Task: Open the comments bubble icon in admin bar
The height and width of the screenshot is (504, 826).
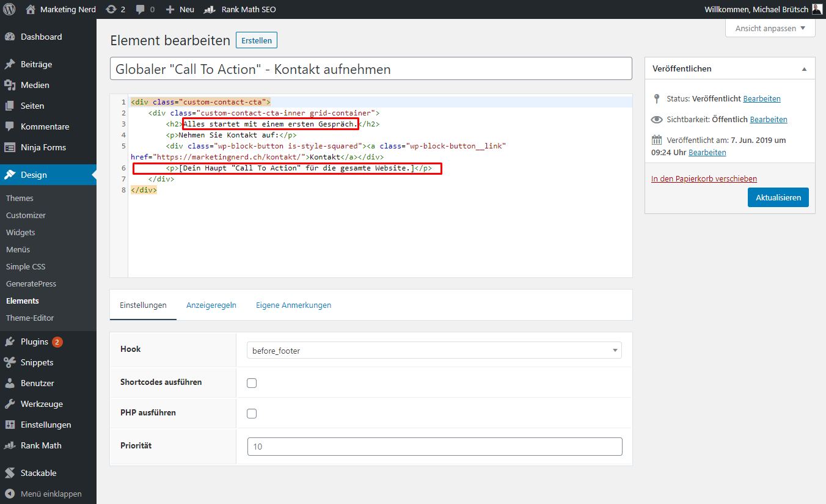Action: tap(141, 10)
